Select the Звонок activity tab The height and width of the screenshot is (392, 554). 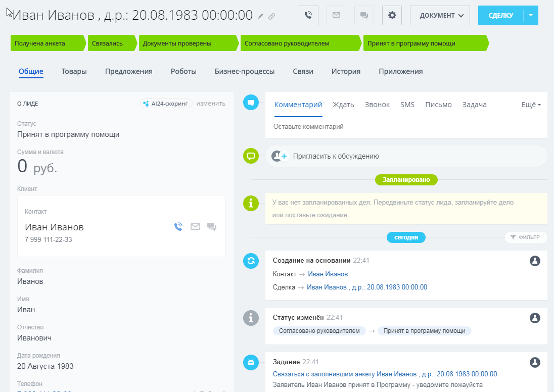click(377, 105)
